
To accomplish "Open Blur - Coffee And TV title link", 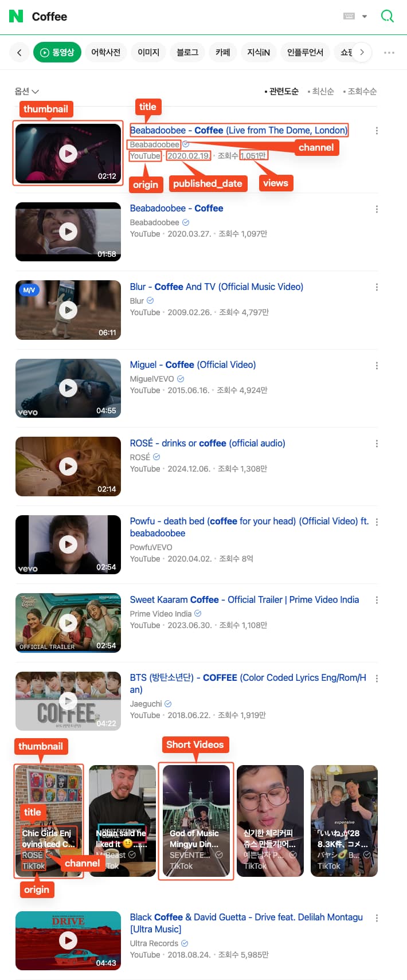I will tap(217, 287).
